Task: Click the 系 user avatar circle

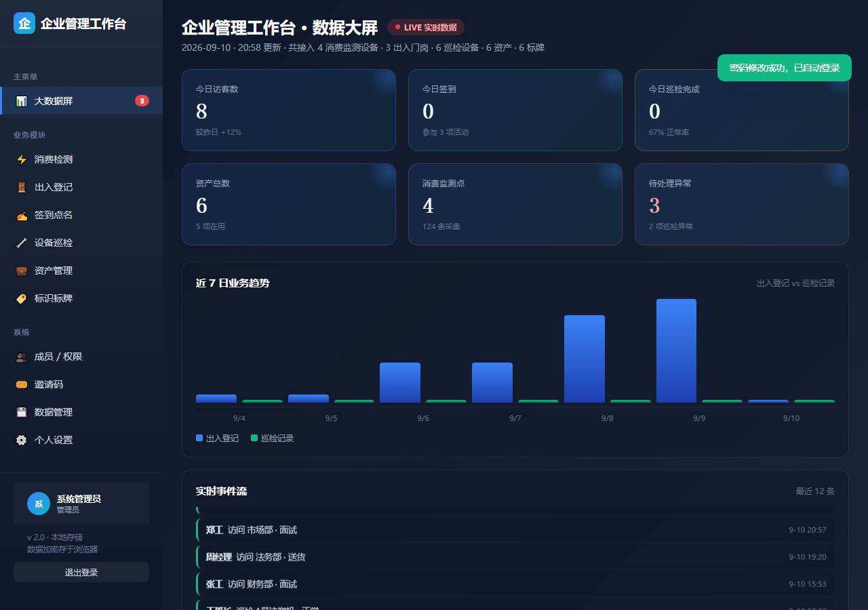Action: [x=39, y=504]
